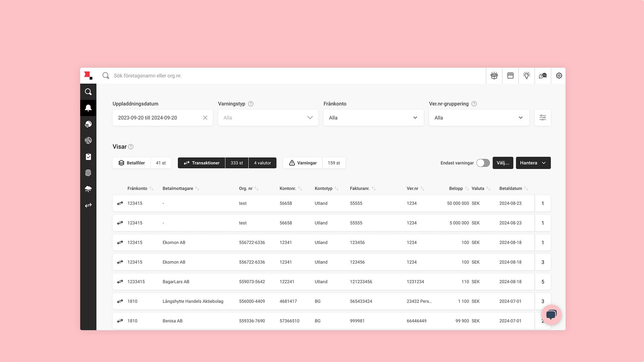Image resolution: width=644 pixels, height=362 pixels.
Task: Click the magnifier icon in top search bar
Action: click(106, 76)
